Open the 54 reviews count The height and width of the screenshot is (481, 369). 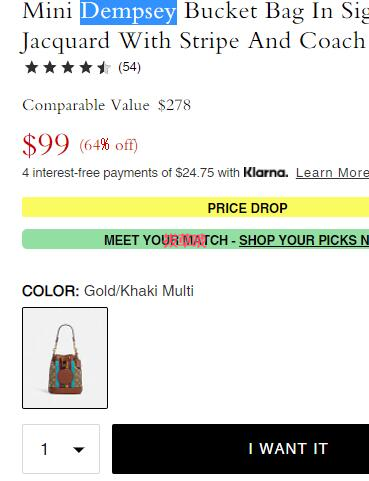point(129,67)
